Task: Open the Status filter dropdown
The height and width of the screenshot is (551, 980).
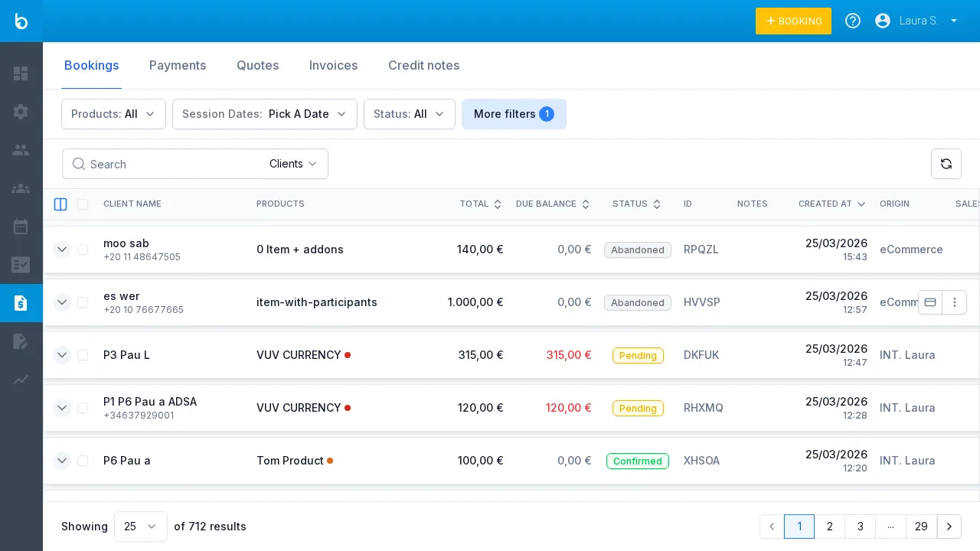Action: coord(410,114)
